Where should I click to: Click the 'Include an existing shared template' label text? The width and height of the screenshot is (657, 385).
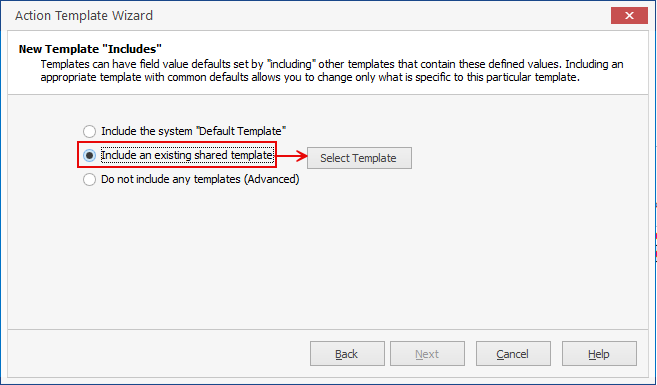187,155
